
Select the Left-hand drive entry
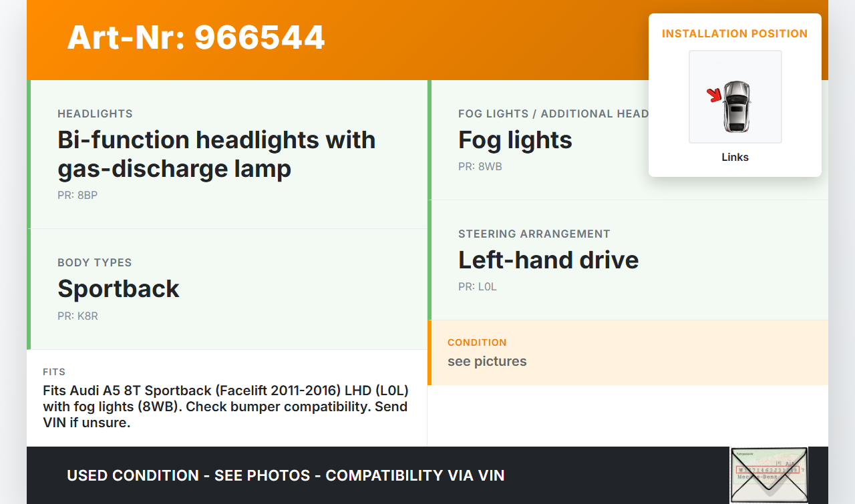pyautogui.click(x=548, y=260)
